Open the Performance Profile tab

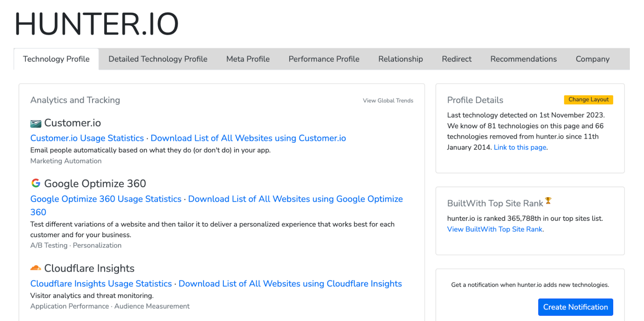click(x=324, y=59)
